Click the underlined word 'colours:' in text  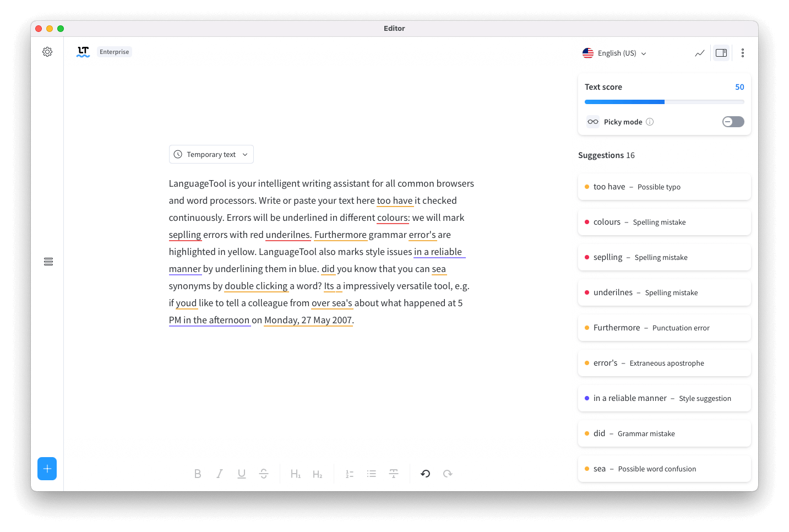pyautogui.click(x=393, y=218)
